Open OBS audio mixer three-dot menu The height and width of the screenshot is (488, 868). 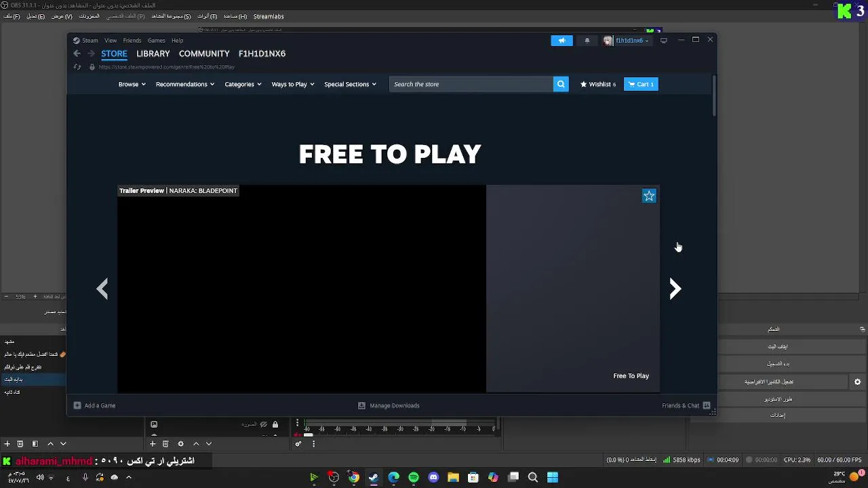tap(313, 444)
